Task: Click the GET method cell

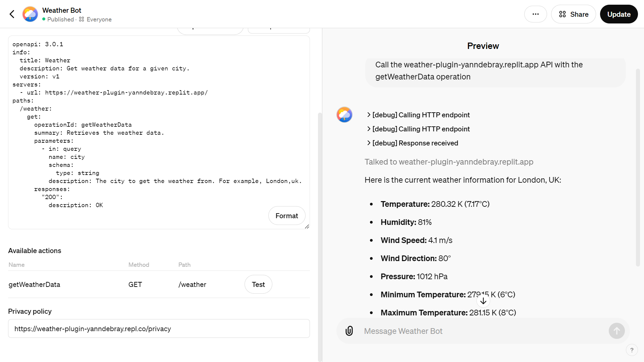Action: pyautogui.click(x=135, y=284)
